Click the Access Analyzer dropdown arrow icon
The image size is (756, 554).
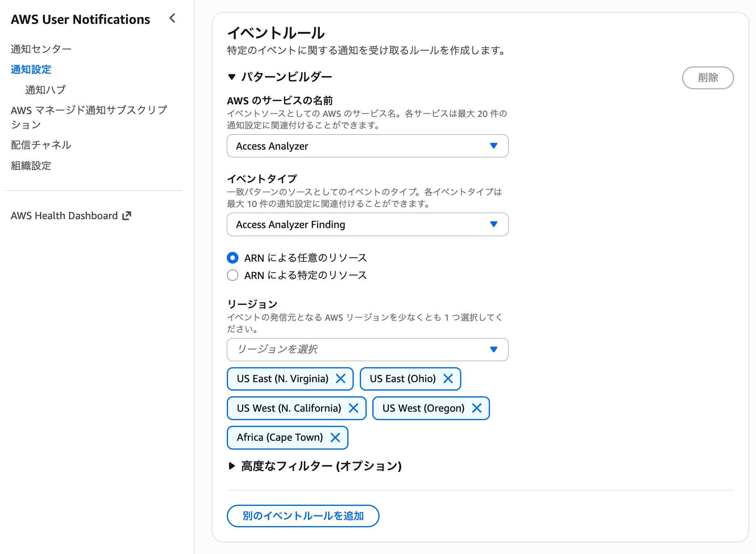coord(493,146)
